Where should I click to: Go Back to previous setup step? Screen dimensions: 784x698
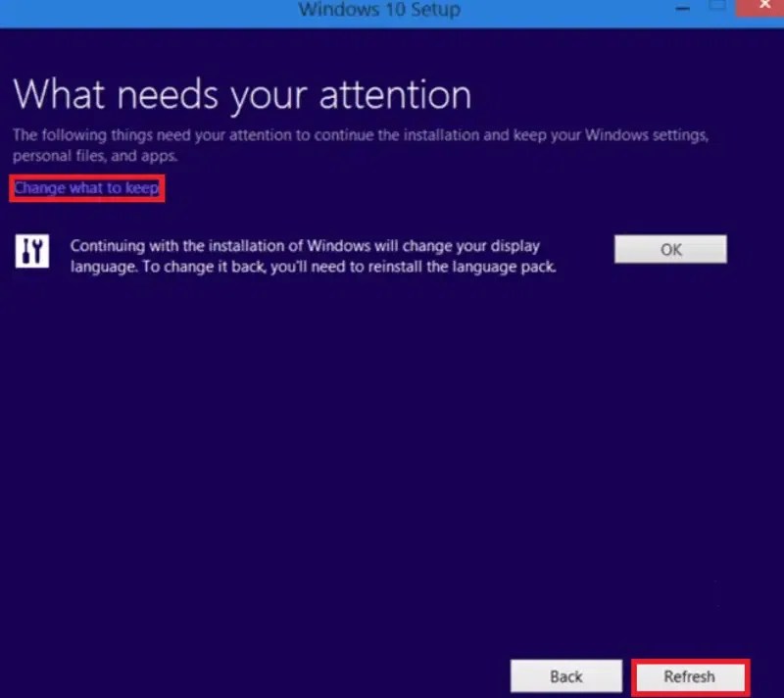(x=566, y=676)
